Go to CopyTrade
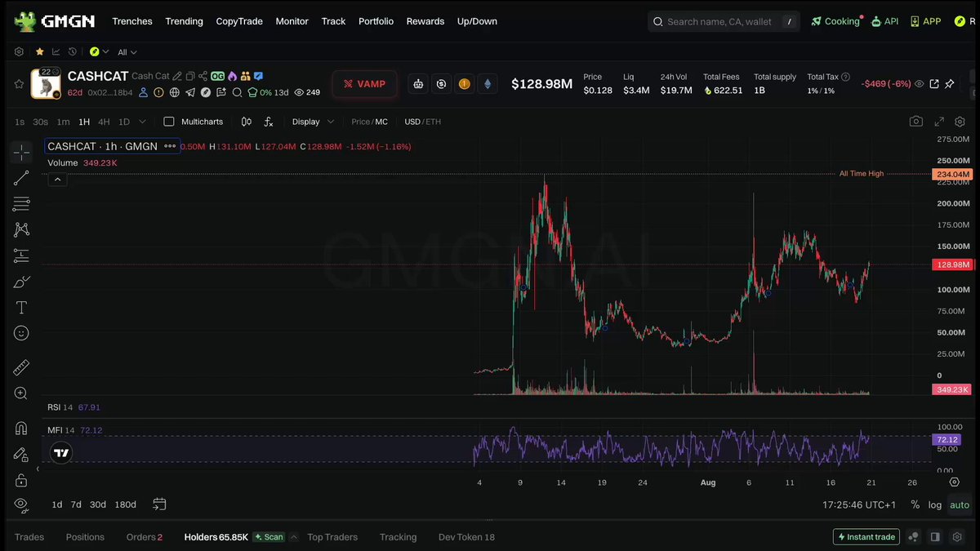This screenshot has height=551, width=980. pyautogui.click(x=239, y=21)
